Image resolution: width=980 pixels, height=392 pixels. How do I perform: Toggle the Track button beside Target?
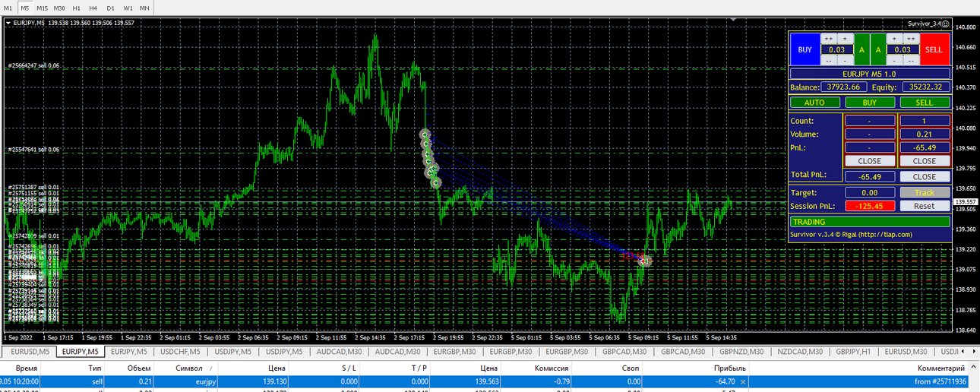925,192
